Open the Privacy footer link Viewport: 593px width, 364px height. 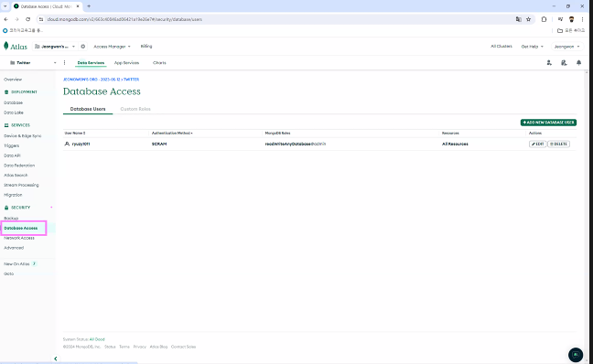pyautogui.click(x=139, y=347)
